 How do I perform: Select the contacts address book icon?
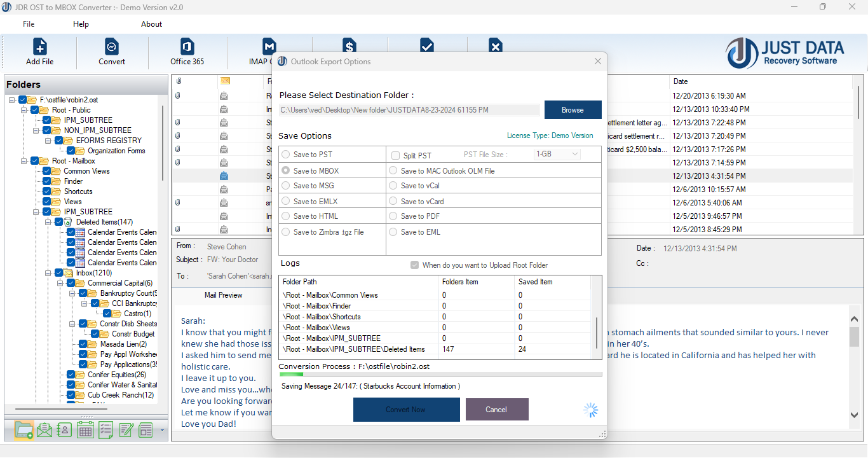click(64, 430)
